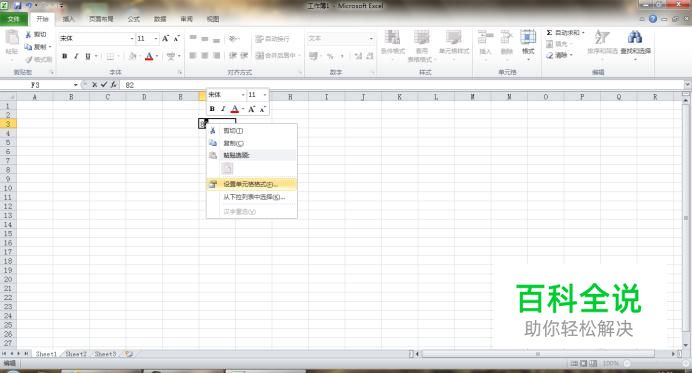Click the Italic button in the ribbon
This screenshot has width=692, height=373.
click(76, 56)
